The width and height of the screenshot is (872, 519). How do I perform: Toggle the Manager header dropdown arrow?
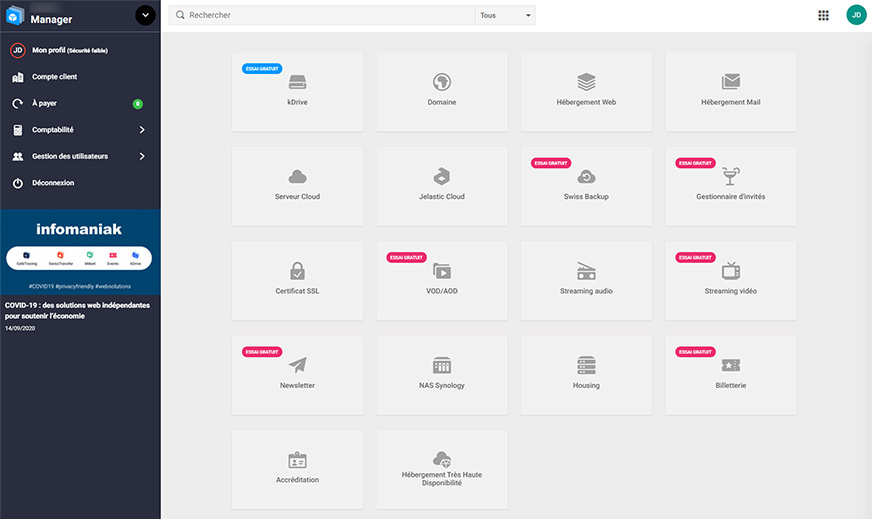click(145, 16)
